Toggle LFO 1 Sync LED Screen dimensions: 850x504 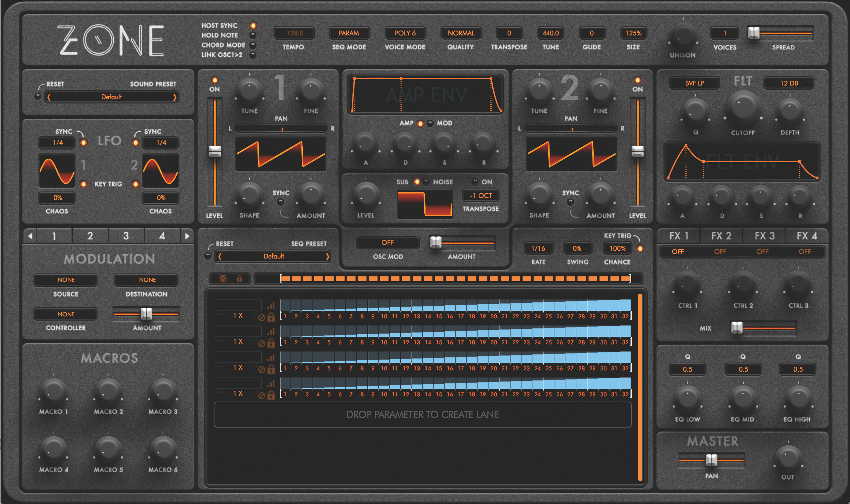pyautogui.click(x=83, y=143)
